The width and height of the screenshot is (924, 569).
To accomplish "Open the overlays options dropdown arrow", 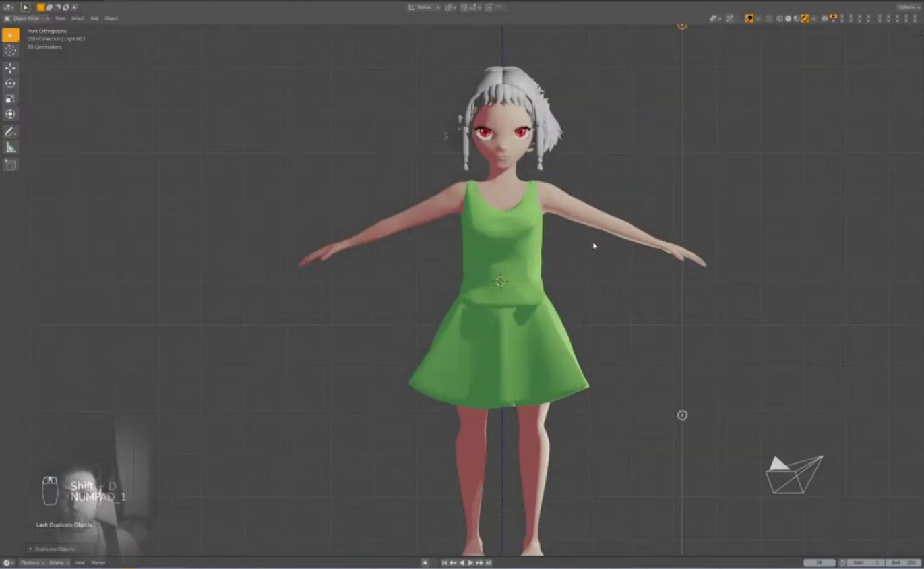I will 758,18.
